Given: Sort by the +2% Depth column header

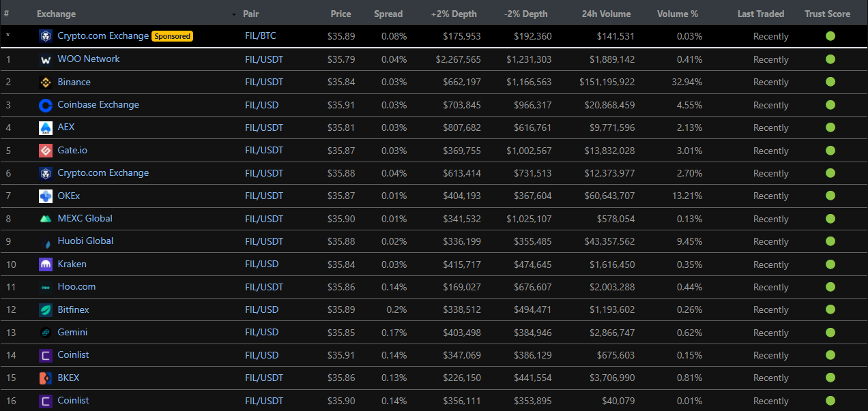Looking at the screenshot, I should click(x=454, y=14).
